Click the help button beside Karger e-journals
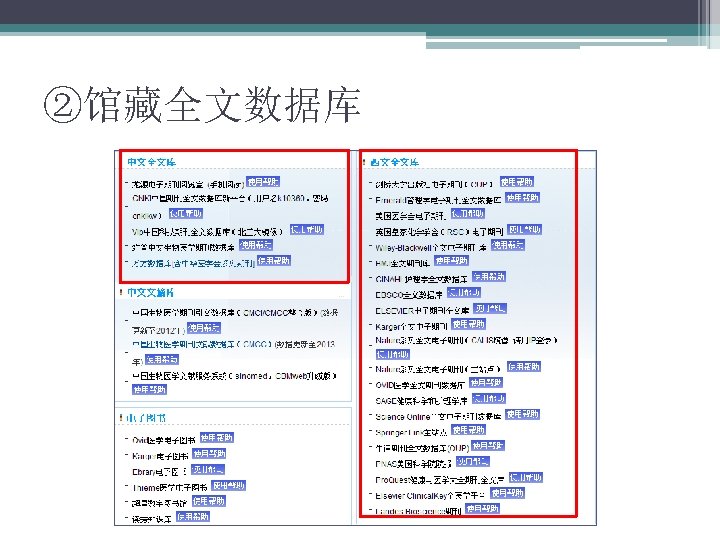The width and height of the screenshot is (720, 540). (468, 324)
